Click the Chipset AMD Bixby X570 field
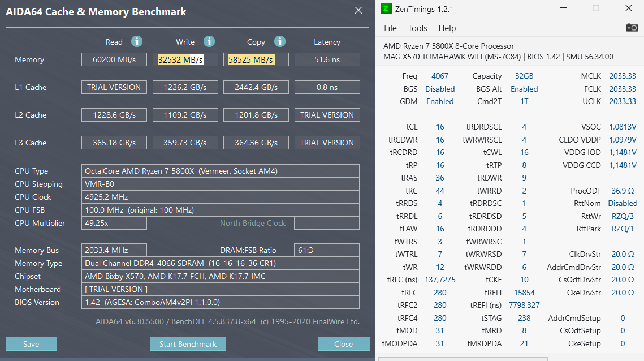This screenshot has height=361, width=644. click(220, 276)
